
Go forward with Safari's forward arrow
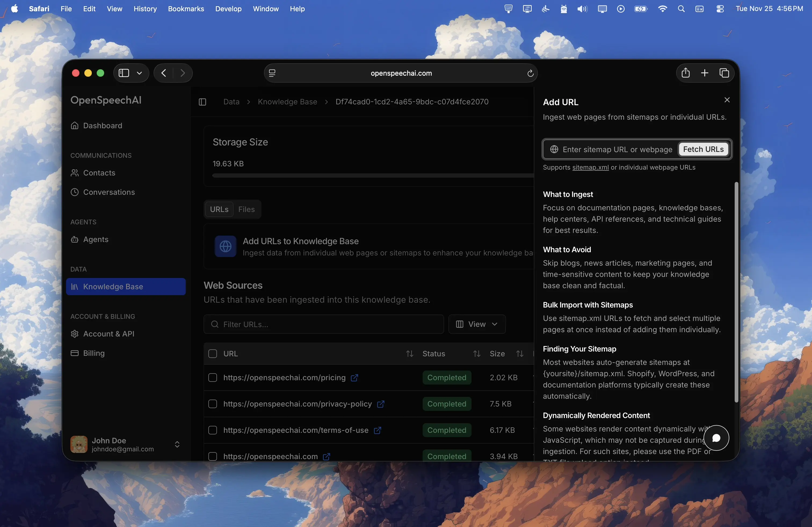click(183, 73)
